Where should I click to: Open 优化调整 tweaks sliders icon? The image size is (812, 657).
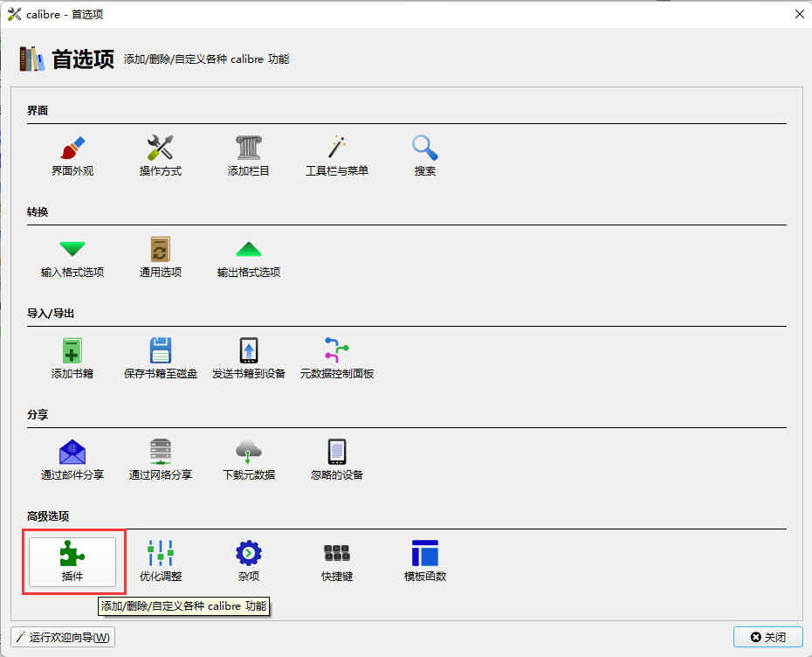[x=161, y=561]
